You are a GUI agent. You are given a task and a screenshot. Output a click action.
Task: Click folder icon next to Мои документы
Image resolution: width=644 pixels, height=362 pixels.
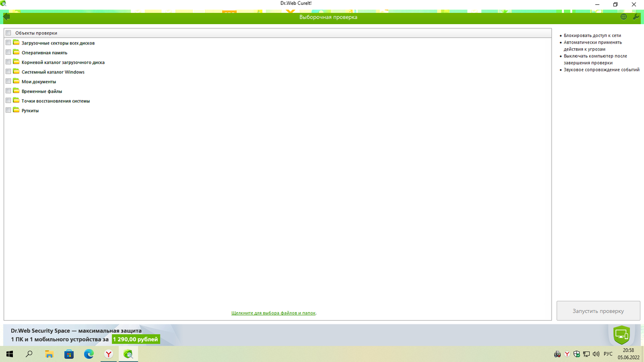pos(16,81)
